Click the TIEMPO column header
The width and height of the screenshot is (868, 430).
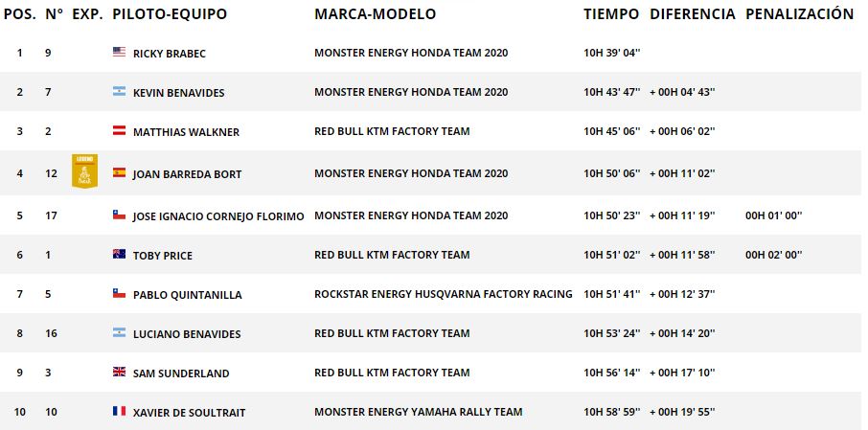(610, 14)
